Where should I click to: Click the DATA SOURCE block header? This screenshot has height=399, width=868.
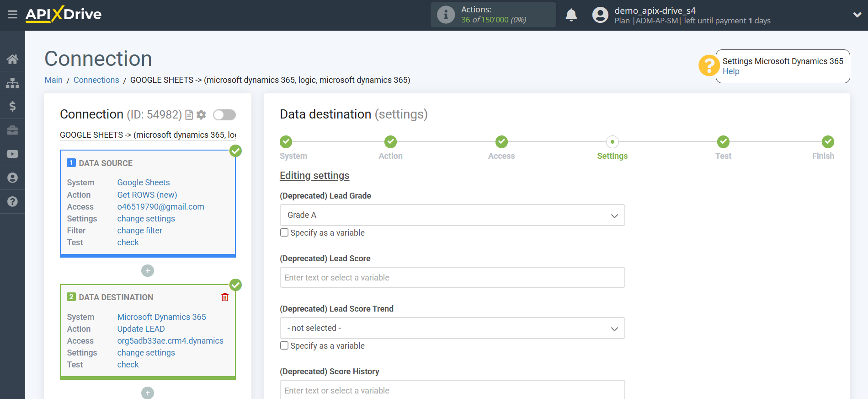point(106,163)
